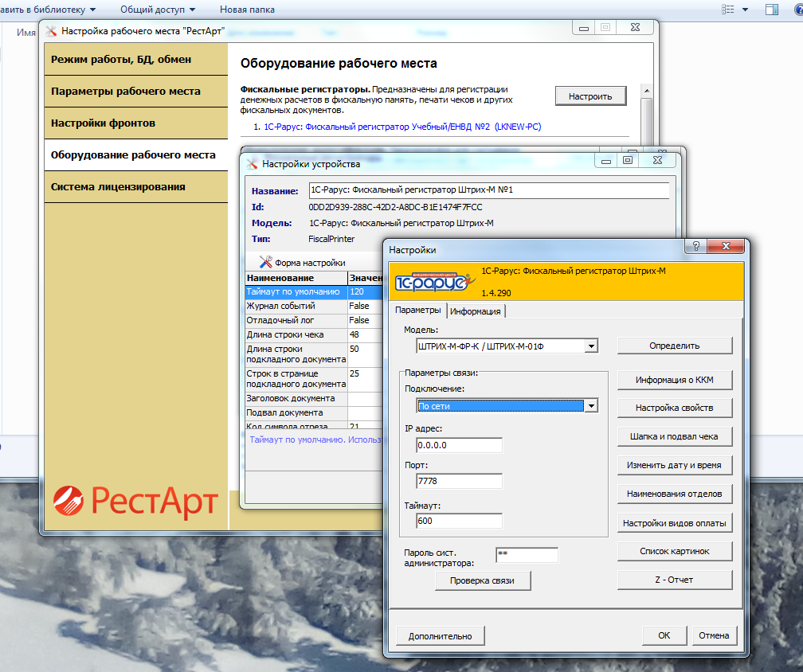Click the Название device name field
Screen dimensions: 803x672
coord(489,189)
